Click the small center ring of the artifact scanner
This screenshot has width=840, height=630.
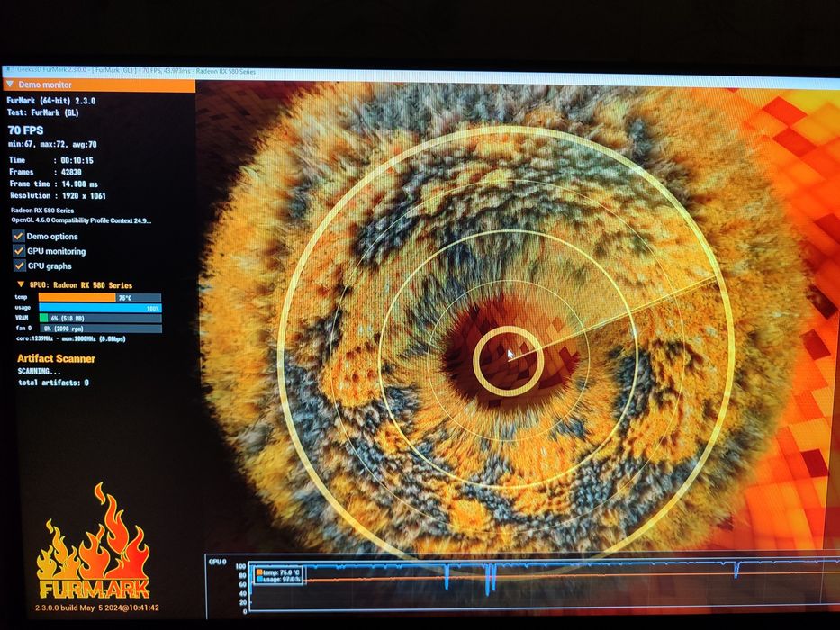[x=509, y=361]
